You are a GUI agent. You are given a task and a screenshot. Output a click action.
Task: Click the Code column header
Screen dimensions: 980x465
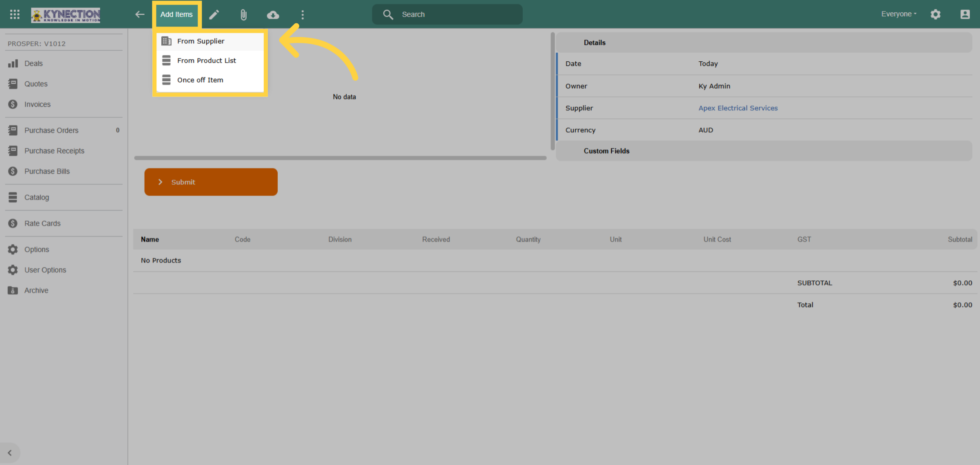[x=243, y=239]
